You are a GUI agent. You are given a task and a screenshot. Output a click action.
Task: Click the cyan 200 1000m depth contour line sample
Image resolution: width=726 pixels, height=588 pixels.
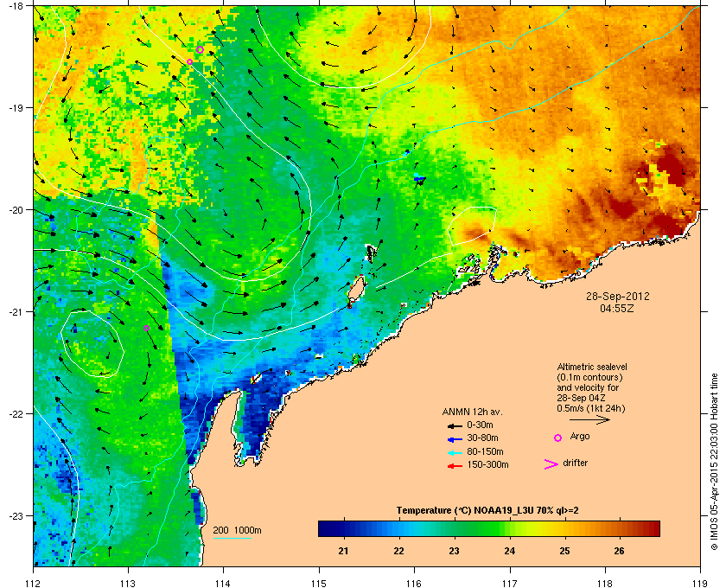coord(232,538)
